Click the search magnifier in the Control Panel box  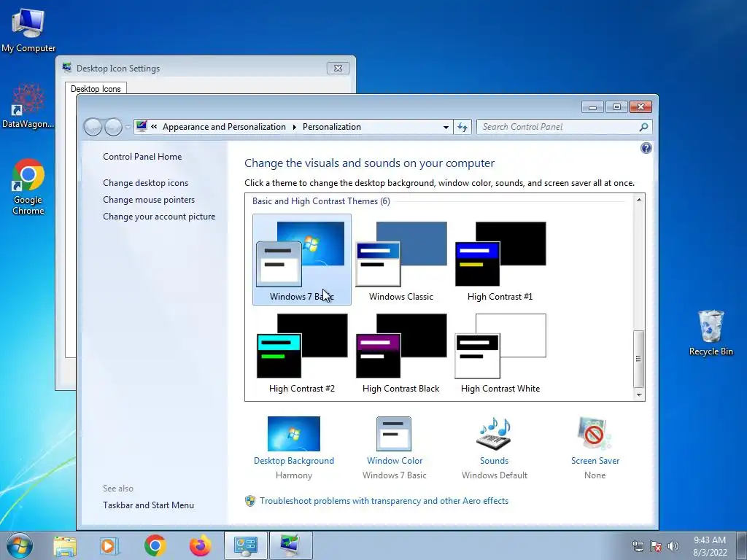(x=643, y=127)
